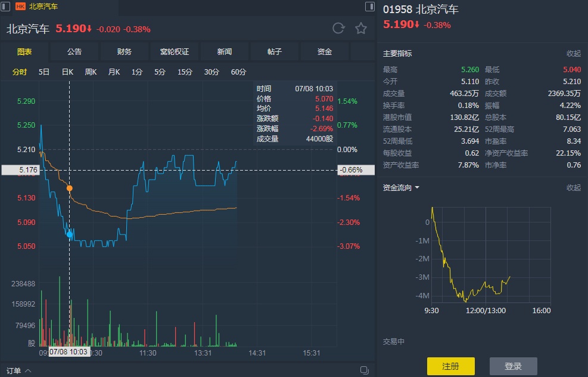
Task: Select the 5分 interval
Action: (160, 72)
